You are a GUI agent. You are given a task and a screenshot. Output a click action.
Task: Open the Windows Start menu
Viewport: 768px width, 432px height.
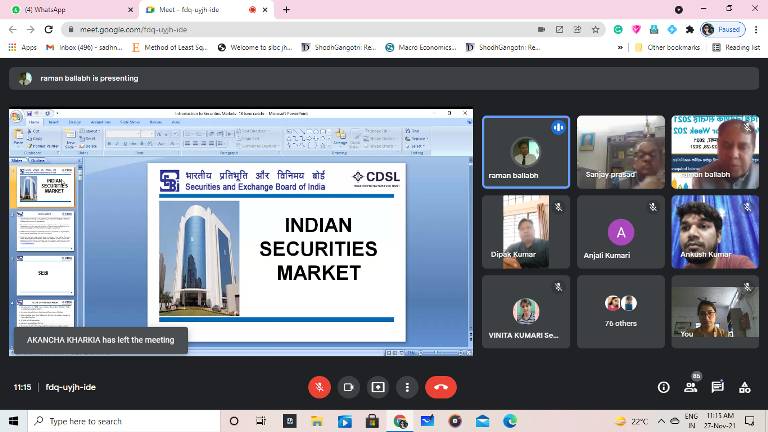click(x=13, y=421)
